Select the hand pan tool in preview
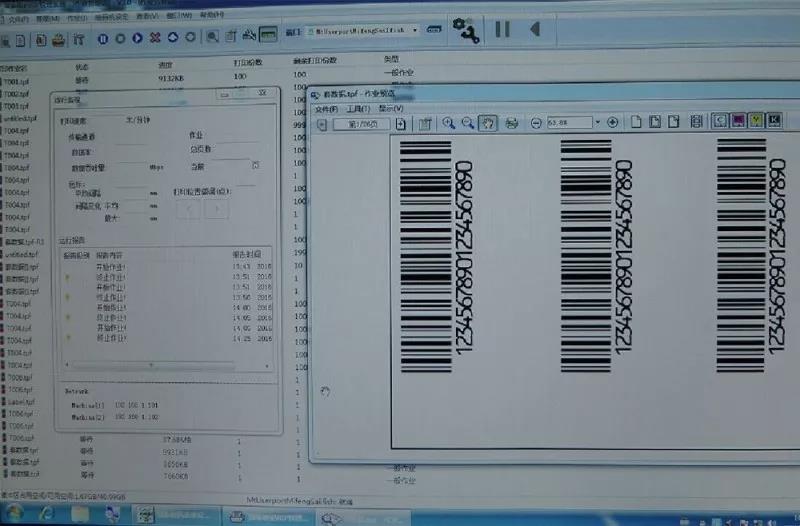The image size is (800, 526). (x=488, y=122)
